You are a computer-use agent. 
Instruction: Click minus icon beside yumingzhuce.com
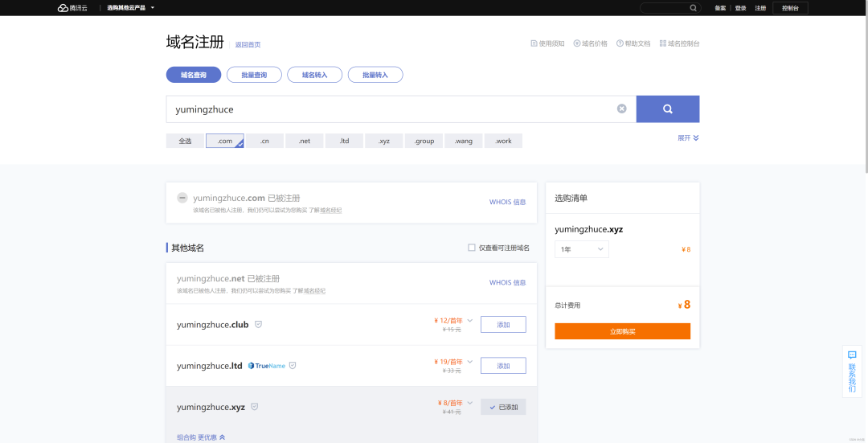(x=182, y=198)
